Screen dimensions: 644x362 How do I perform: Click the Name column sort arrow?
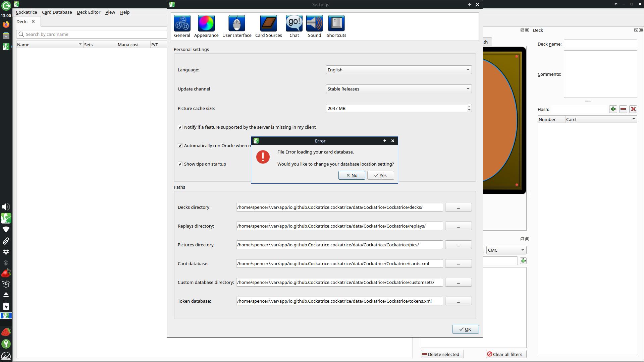pyautogui.click(x=80, y=44)
